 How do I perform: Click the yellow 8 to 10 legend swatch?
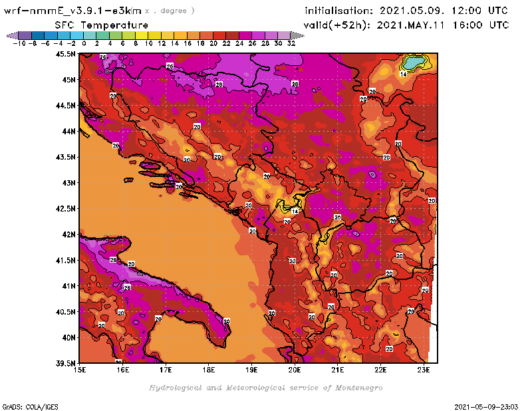[142, 35]
